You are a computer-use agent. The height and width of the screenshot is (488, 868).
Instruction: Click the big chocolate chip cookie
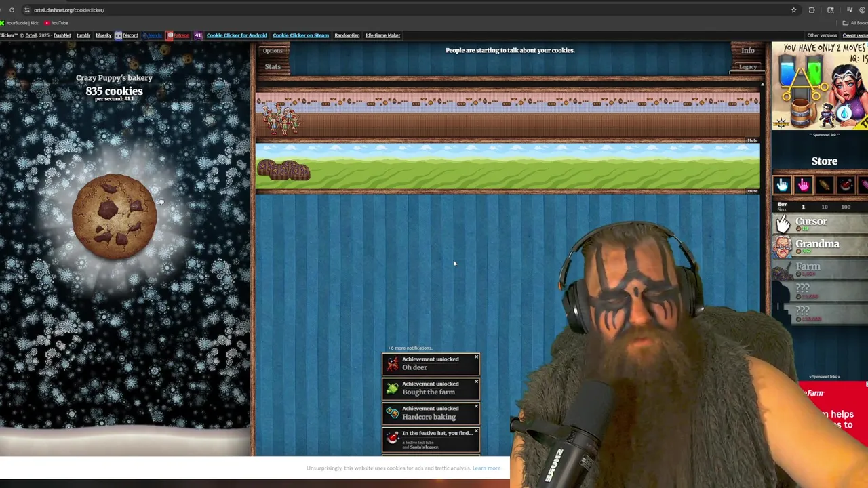pyautogui.click(x=114, y=216)
